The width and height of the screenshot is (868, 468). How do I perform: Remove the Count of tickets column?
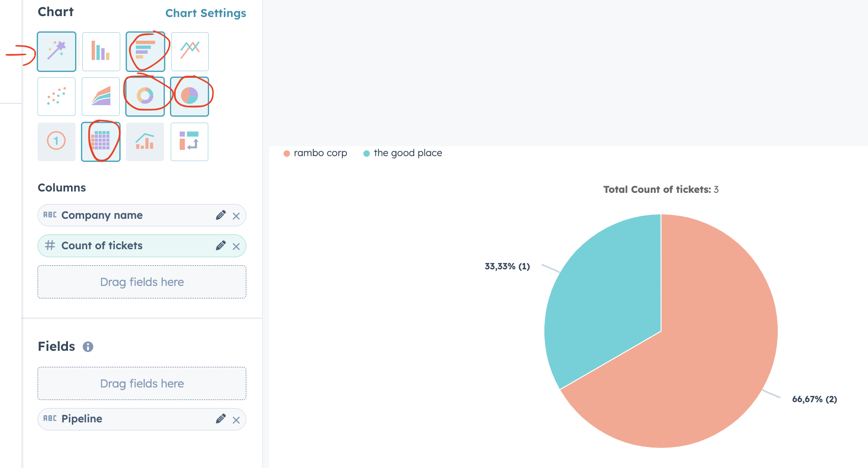(236, 246)
